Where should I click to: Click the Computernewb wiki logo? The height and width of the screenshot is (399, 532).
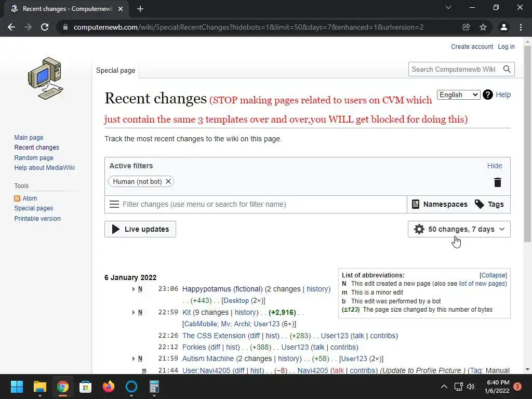pyautogui.click(x=46, y=78)
